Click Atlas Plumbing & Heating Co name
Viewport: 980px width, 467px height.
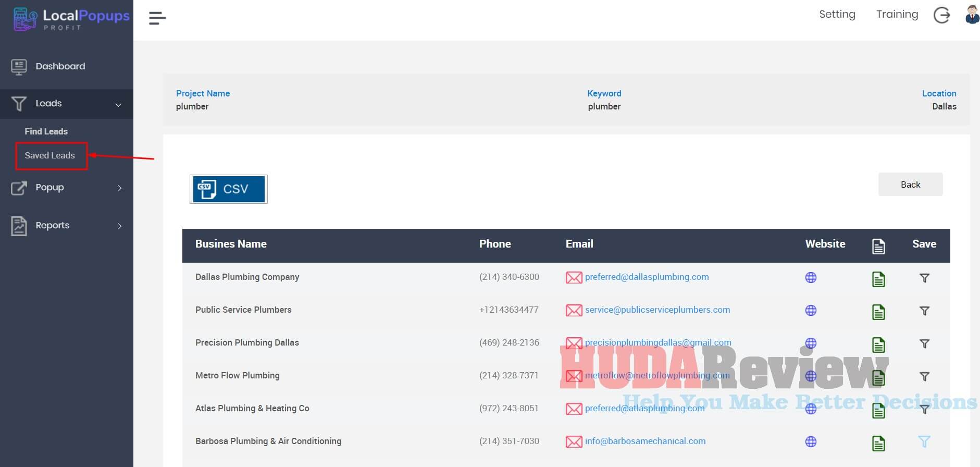[x=252, y=408]
